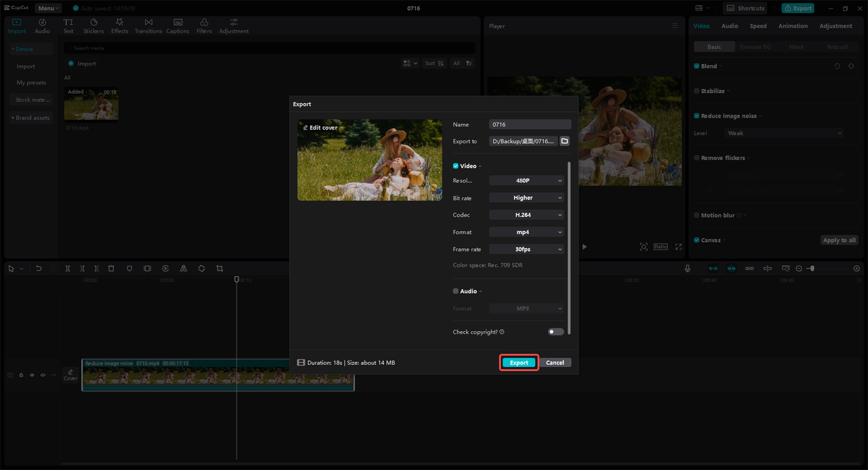Click Cancel in the Export dialog
868x470 pixels.
(x=555, y=363)
